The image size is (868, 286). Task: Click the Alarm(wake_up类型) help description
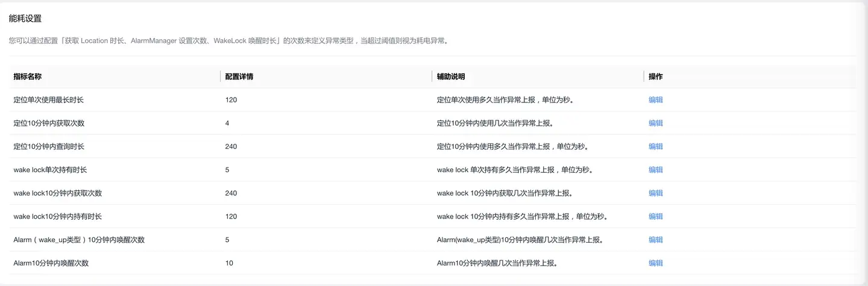(520, 240)
